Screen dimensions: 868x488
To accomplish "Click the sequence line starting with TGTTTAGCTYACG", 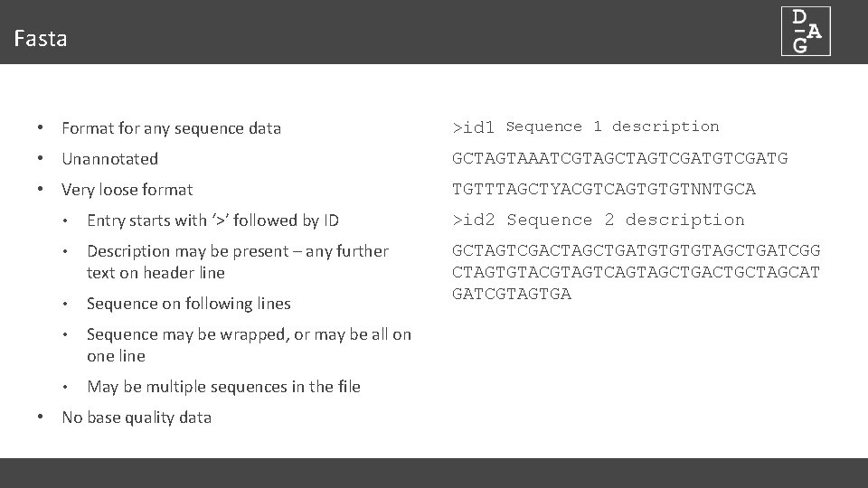I will point(603,190).
